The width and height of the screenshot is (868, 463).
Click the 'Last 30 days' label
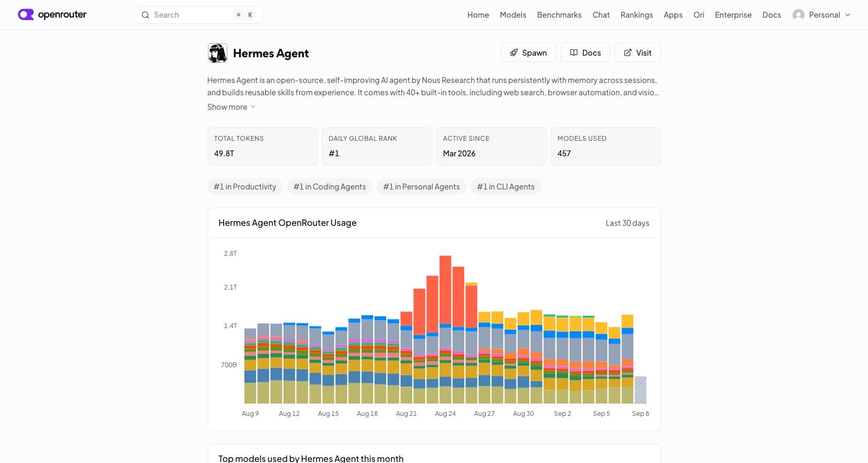(627, 223)
